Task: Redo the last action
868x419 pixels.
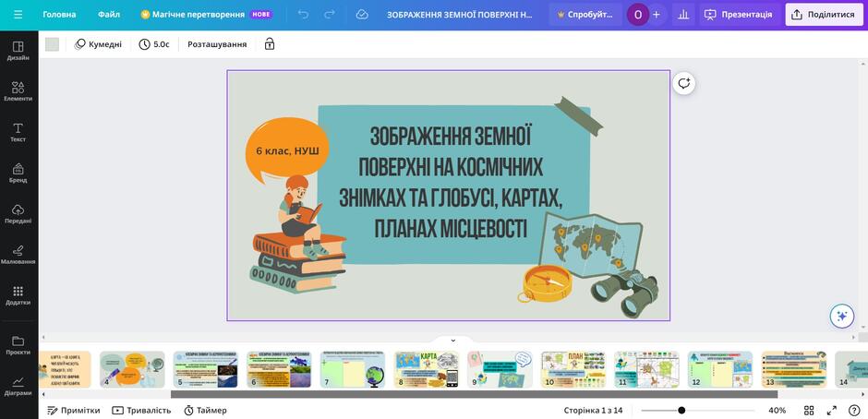Action: (x=330, y=15)
